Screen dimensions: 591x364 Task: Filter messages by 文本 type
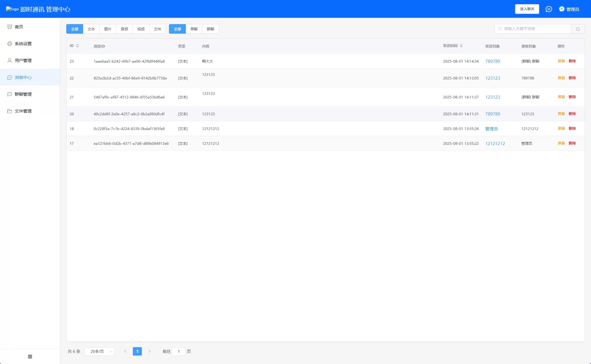click(91, 29)
